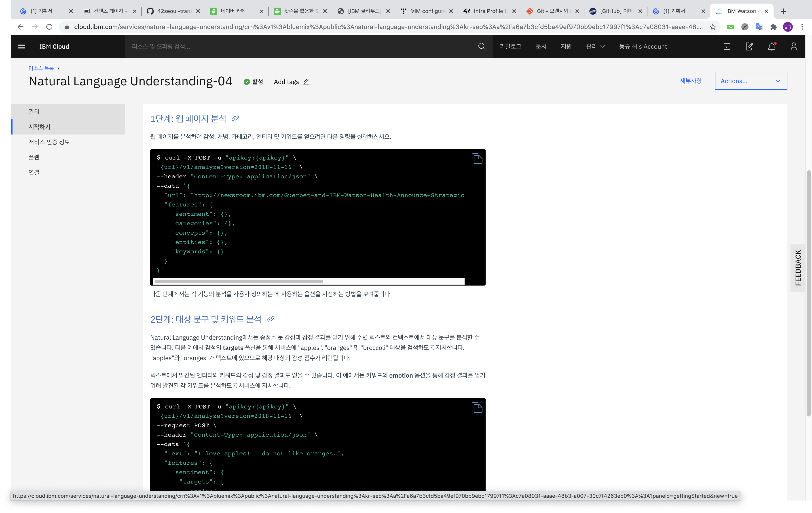Bookmark this page with the star icon

[713, 27]
